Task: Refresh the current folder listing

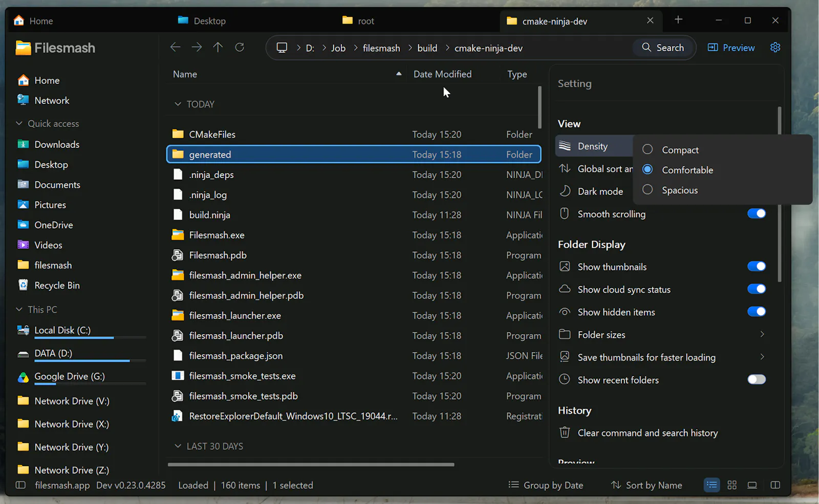Action: pyautogui.click(x=240, y=47)
